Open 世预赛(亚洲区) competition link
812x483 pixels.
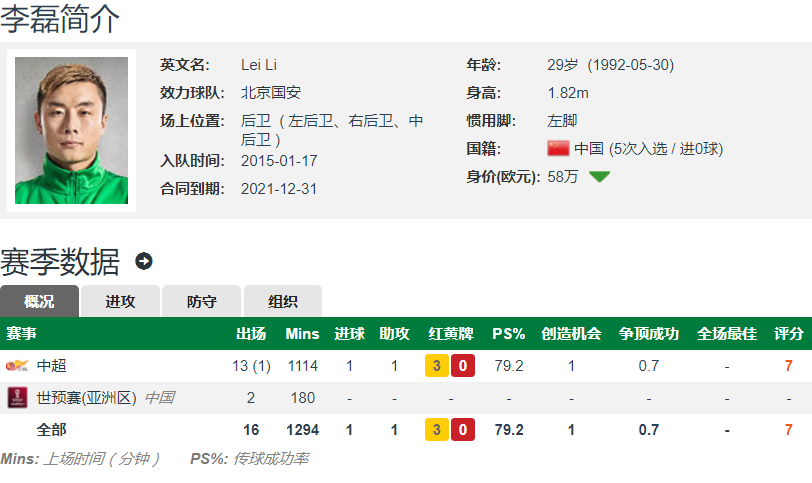coord(86,398)
